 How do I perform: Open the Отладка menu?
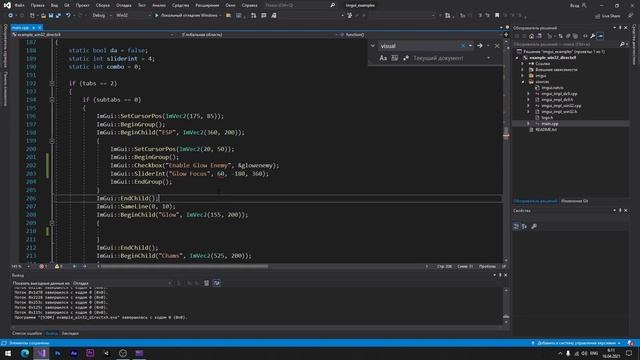(123, 5)
